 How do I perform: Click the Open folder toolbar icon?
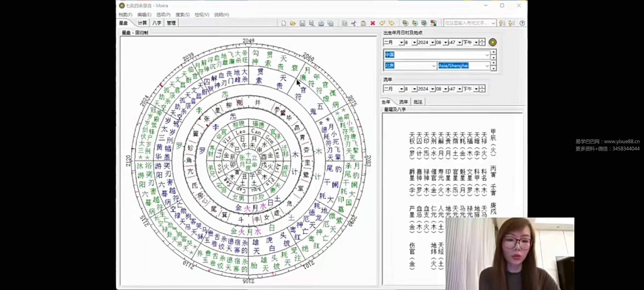(293, 23)
